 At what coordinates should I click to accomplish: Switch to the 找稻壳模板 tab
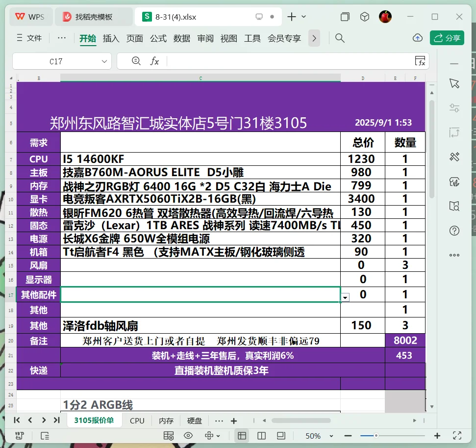(94, 17)
